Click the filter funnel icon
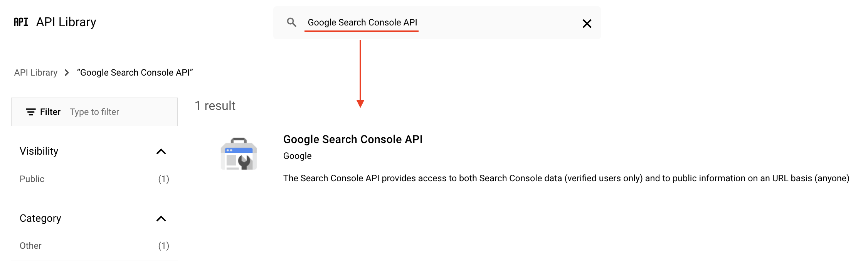The height and width of the screenshot is (280, 868). coord(31,112)
